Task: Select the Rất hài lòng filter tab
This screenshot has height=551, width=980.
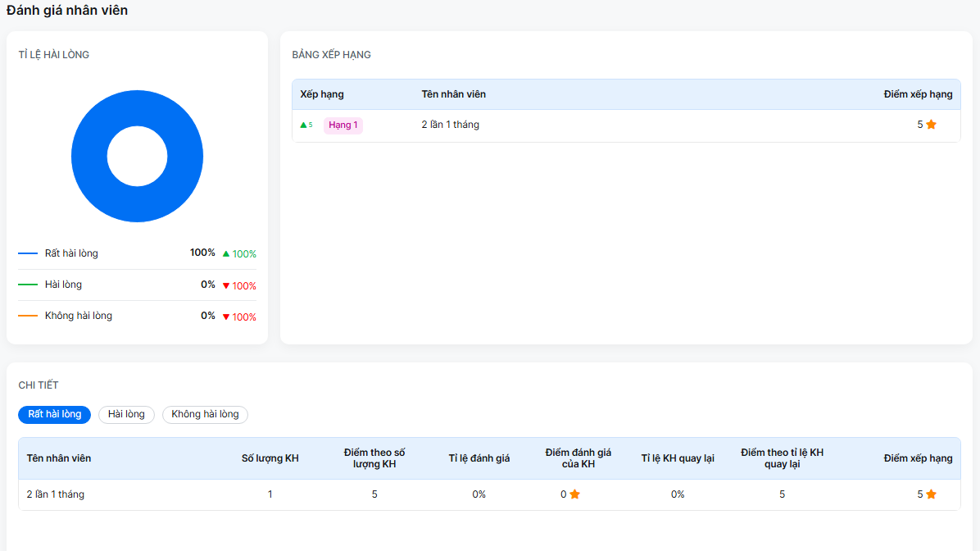Action: pyautogui.click(x=54, y=414)
